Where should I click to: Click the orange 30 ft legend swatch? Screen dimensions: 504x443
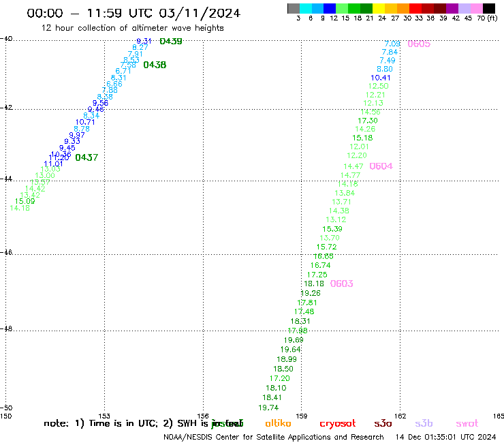403,9
